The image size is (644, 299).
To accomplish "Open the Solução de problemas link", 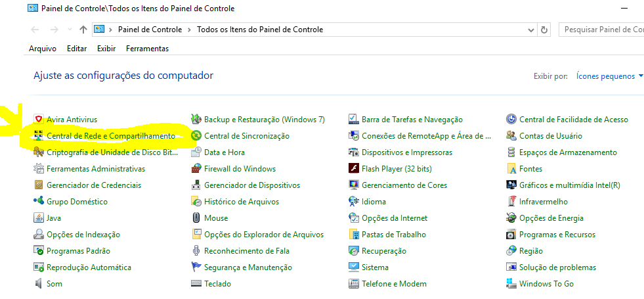I will (x=558, y=267).
